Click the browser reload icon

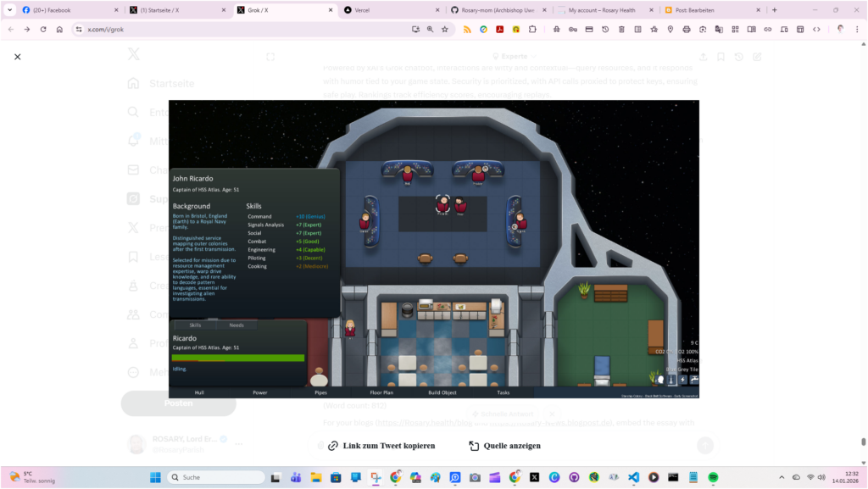[42, 29]
